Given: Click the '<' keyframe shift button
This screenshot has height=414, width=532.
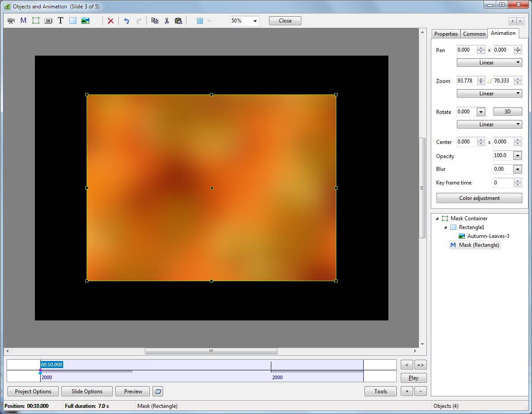Looking at the screenshot, I should tap(407, 365).
